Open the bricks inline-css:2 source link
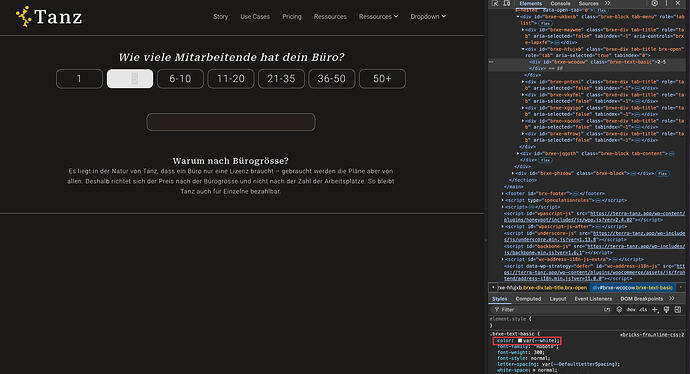This screenshot has width=690, height=374. 652,334
